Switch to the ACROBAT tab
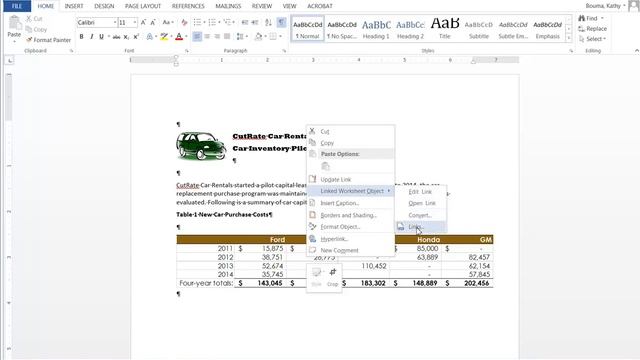Screen dimensions: 640x360 (320, 6)
